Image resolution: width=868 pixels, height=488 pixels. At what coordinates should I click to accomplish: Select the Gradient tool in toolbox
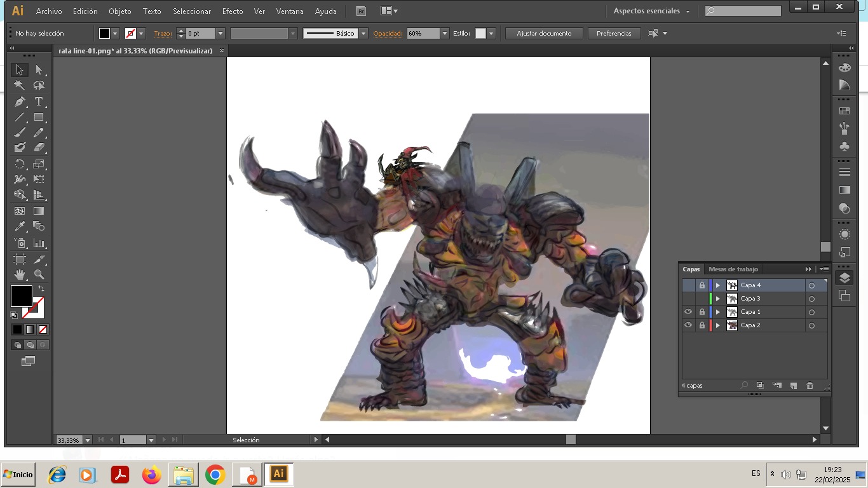(39, 211)
